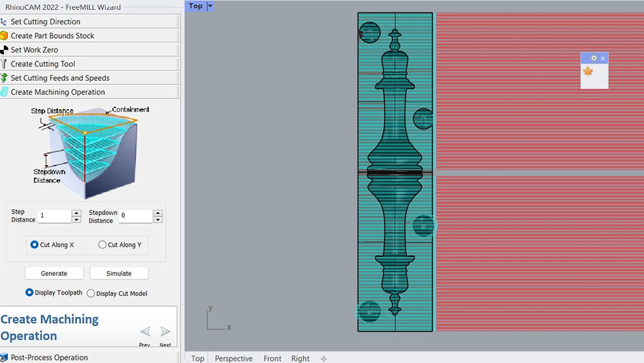The width and height of the screenshot is (644, 363).
Task: Click the Create Part Bounds Stock box icon
Action: click(4, 36)
